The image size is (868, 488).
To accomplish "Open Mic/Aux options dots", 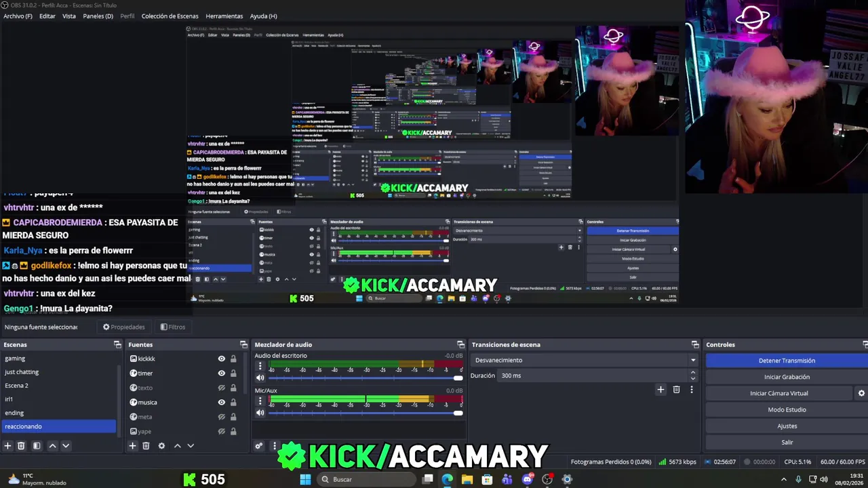I will (260, 401).
